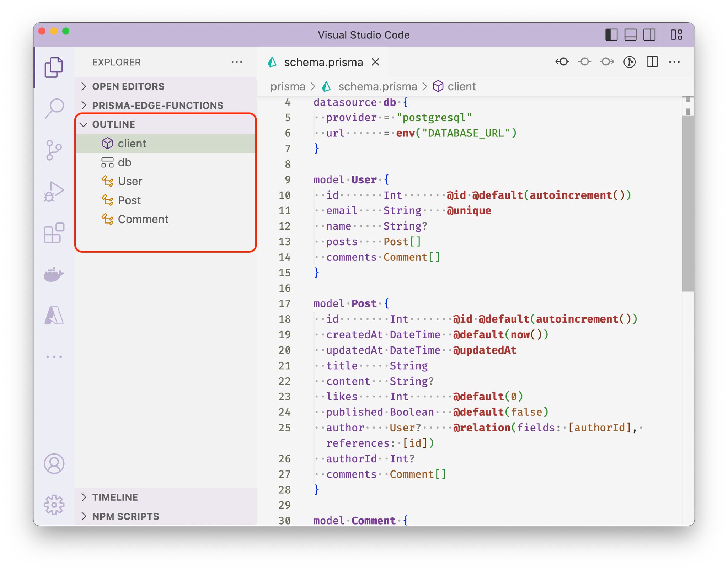This screenshot has width=728, height=570.
Task: Show additional views ellipsis in activity bar
Action: 54,356
